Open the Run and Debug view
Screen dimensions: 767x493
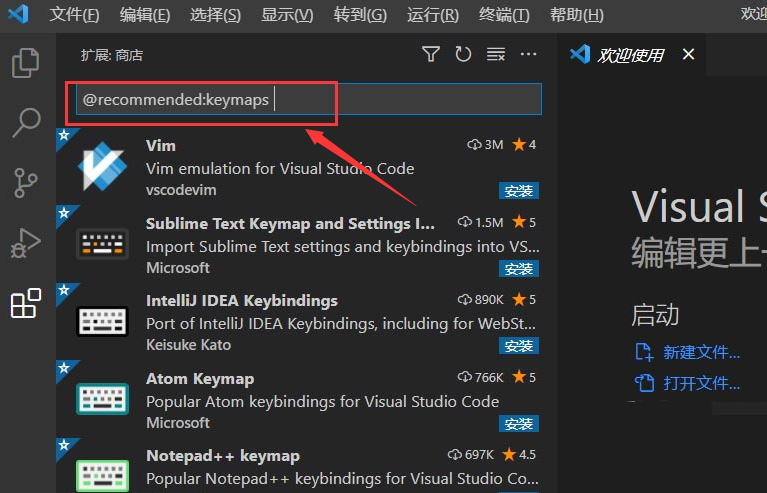pos(25,243)
